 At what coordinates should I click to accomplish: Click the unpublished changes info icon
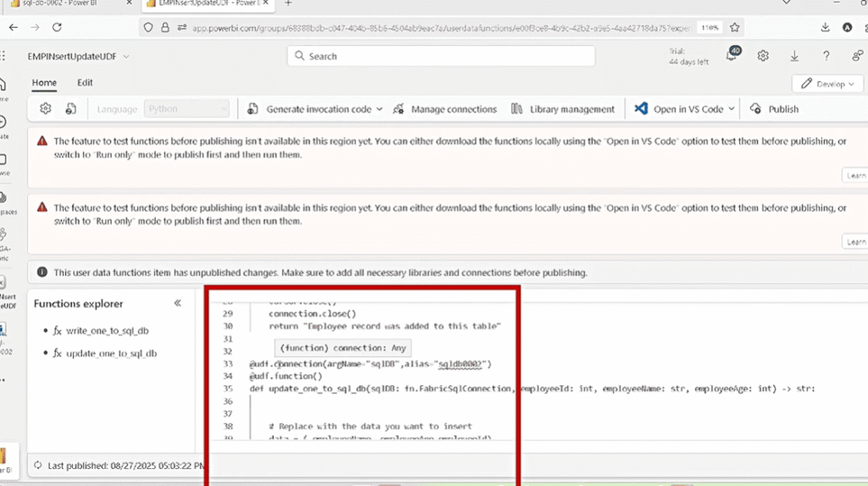pos(42,272)
